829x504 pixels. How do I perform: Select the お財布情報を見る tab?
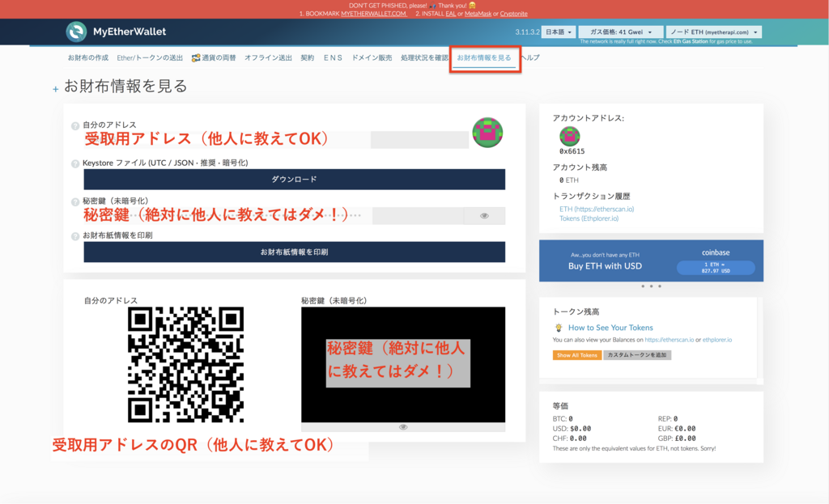(x=484, y=58)
